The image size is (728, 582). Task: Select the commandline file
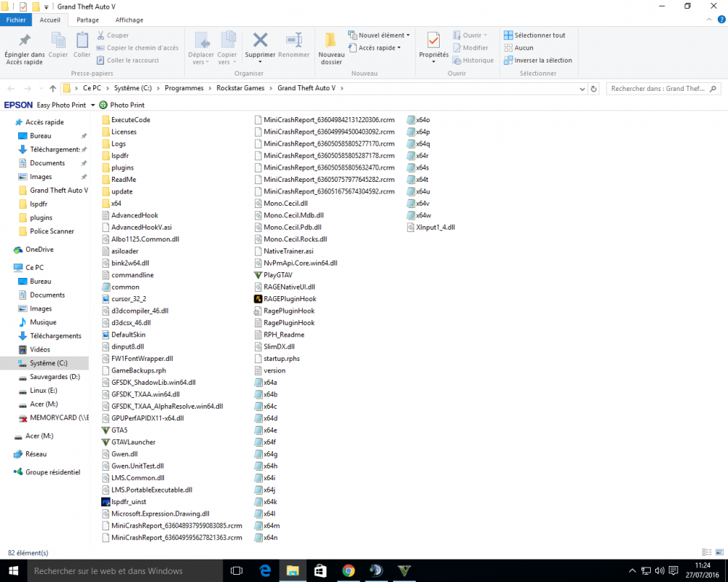pyautogui.click(x=127, y=275)
